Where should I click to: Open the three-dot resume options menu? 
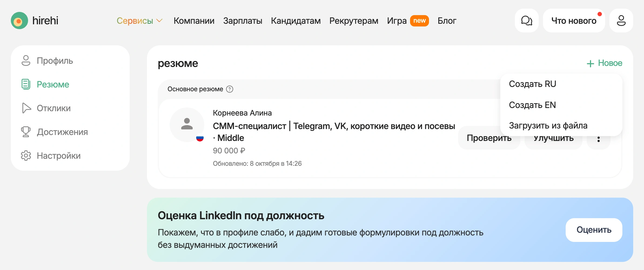coord(599,139)
